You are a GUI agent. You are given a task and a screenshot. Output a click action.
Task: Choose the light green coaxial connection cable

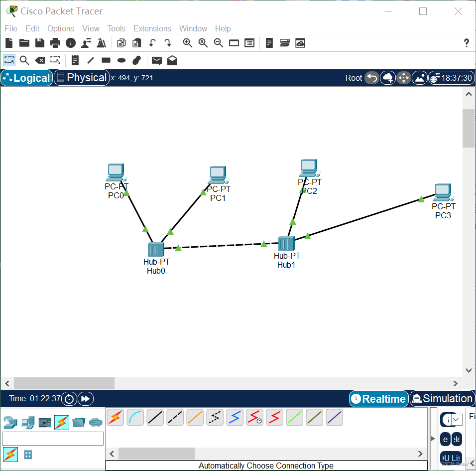(x=294, y=417)
